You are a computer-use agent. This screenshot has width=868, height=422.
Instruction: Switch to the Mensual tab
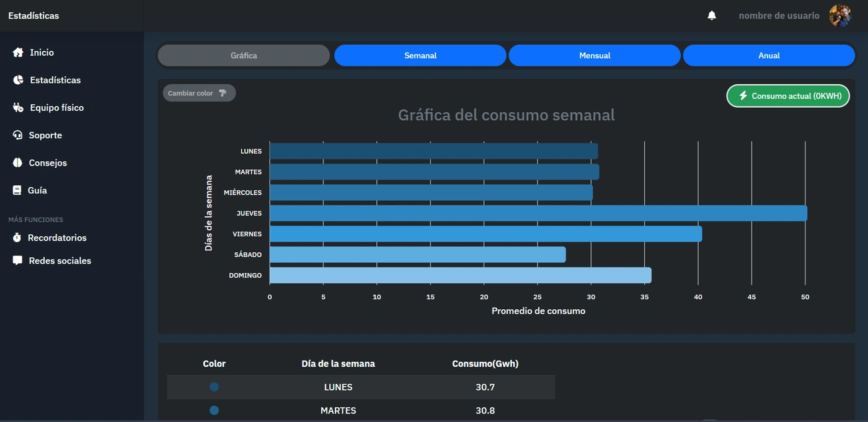[x=595, y=55]
